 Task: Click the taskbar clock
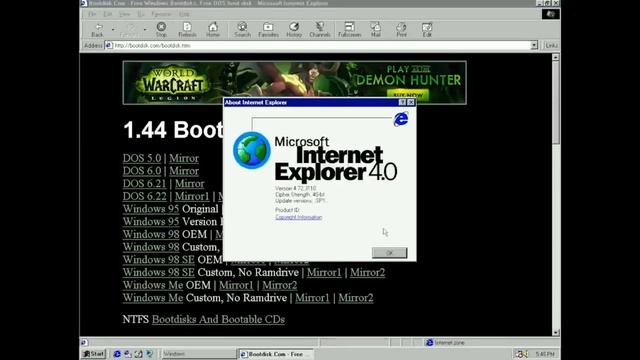coord(544,354)
